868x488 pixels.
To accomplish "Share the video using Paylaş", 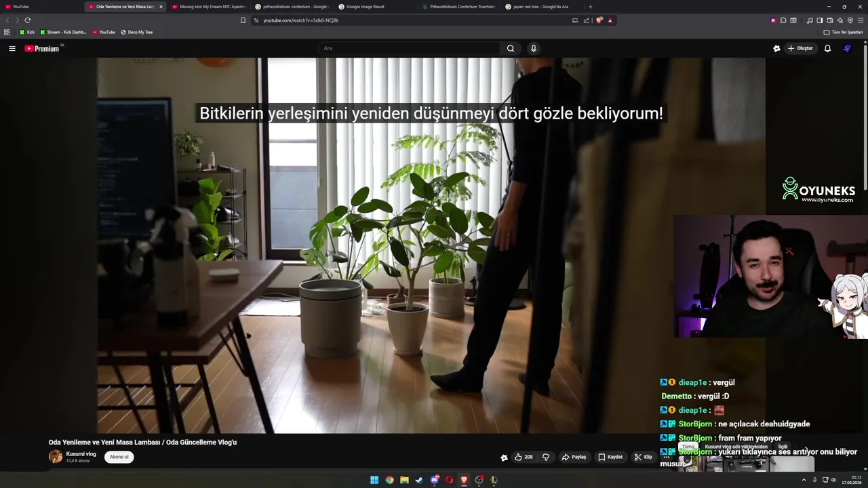I will (x=574, y=457).
